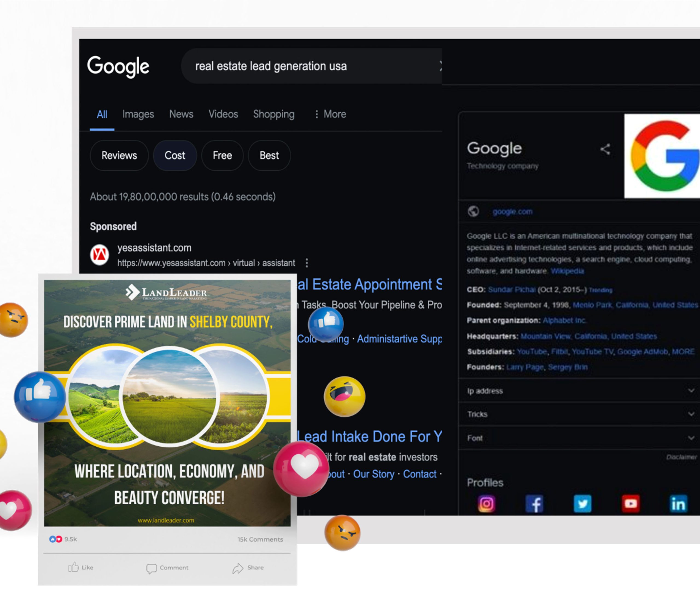Click the Sundar Pichai CEO link
This screenshot has height=602, width=700.
[512, 290]
